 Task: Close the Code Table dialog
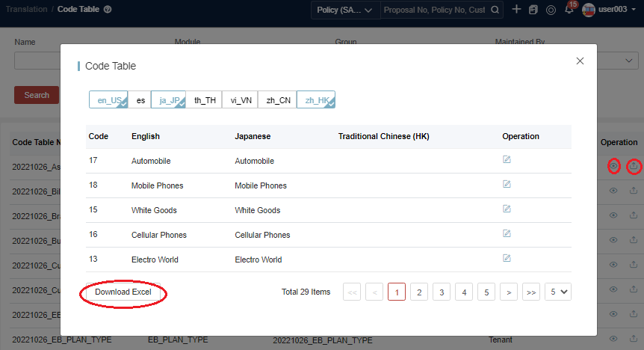(x=580, y=61)
